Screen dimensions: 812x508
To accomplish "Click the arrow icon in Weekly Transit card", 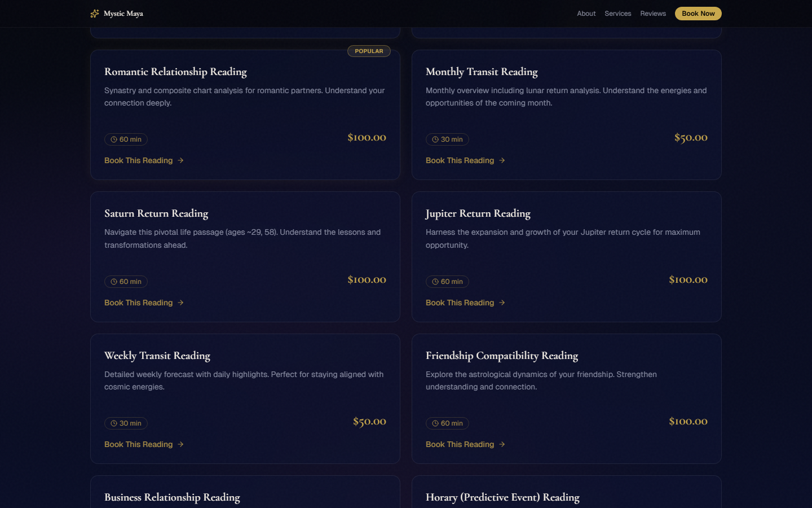I will pos(180,445).
